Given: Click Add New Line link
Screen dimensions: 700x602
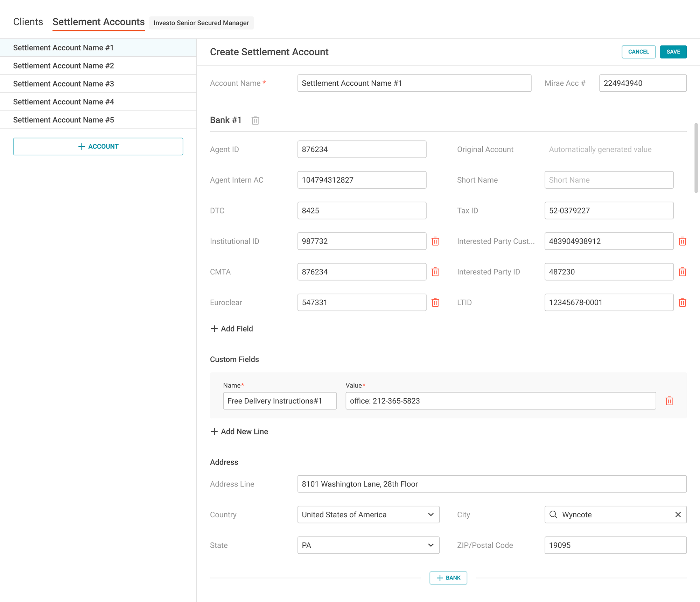Looking at the screenshot, I should pos(239,432).
